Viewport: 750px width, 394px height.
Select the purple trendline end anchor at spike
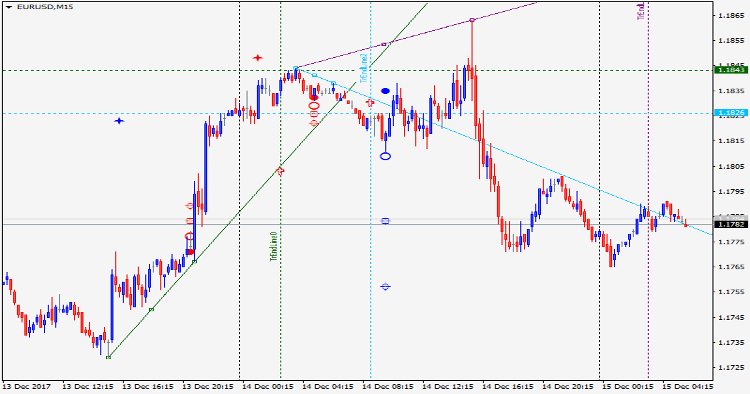(472, 20)
